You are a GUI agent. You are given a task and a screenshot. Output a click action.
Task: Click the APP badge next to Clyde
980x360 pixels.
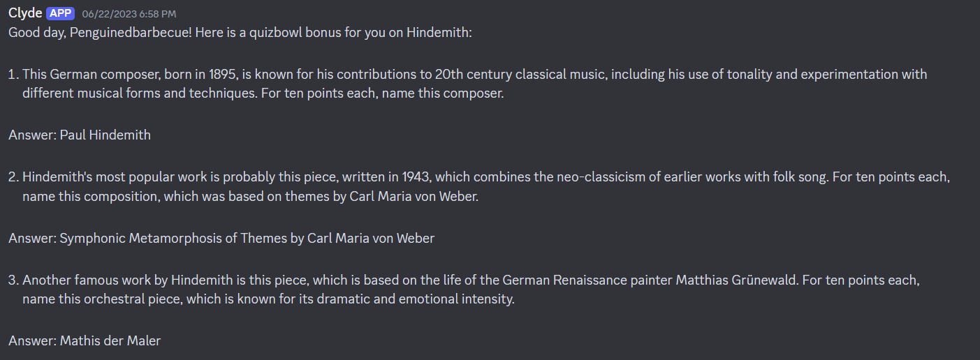[60, 13]
